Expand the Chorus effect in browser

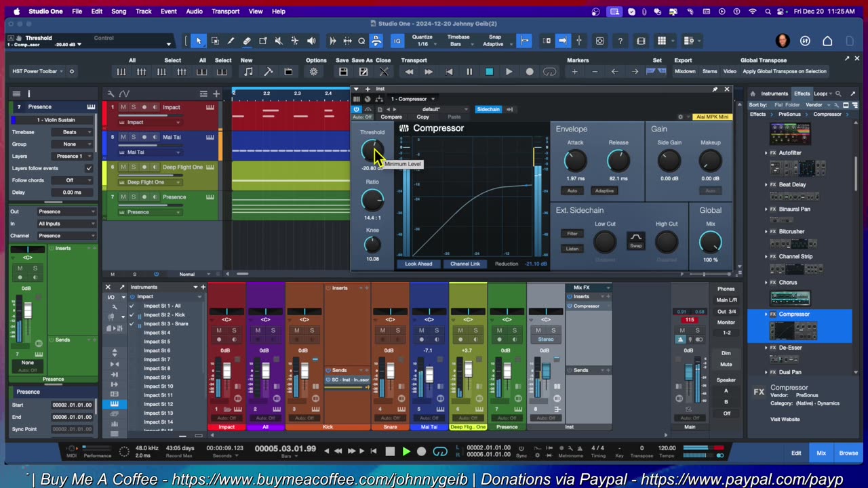[x=766, y=282]
